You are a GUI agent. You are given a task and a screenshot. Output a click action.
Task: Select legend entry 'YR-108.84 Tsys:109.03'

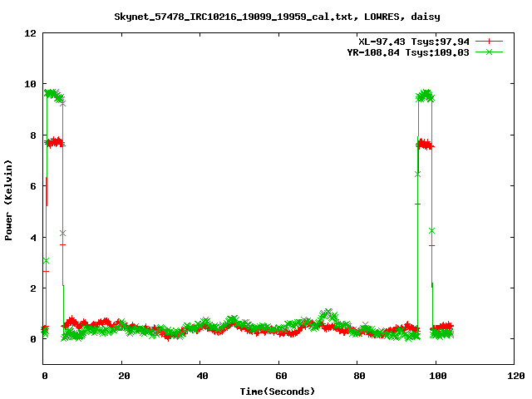click(408, 52)
